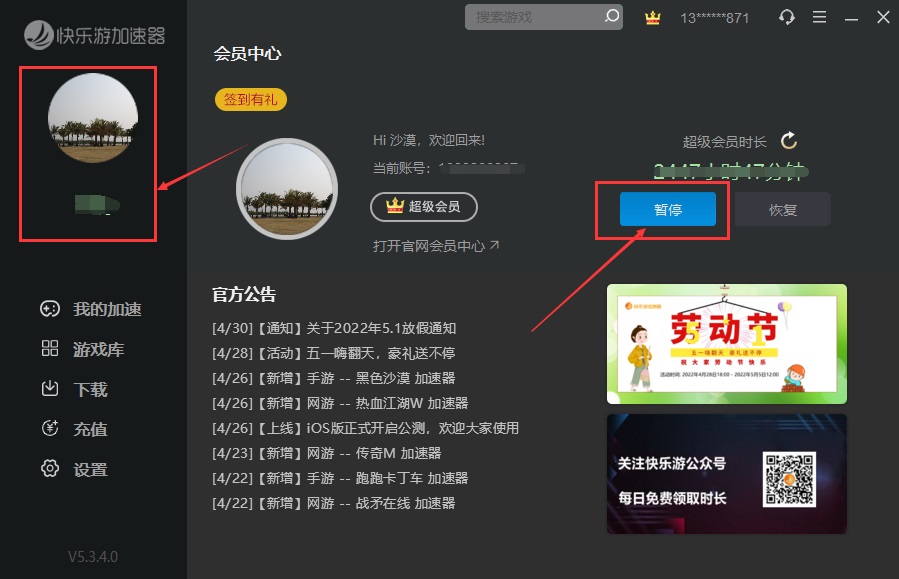Open announcement 跑跑卡丁车 加速器
The image size is (899, 579).
[x=340, y=478]
